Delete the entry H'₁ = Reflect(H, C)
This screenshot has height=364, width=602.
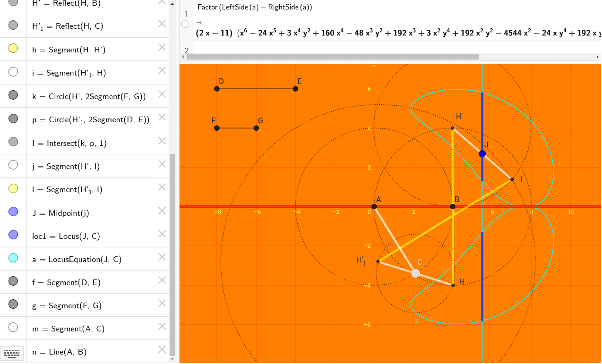click(x=162, y=24)
